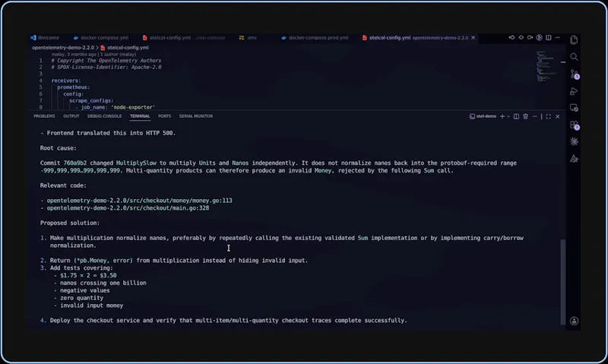Close the bottom terminal panel
The width and height of the screenshot is (608, 364).
(558, 116)
